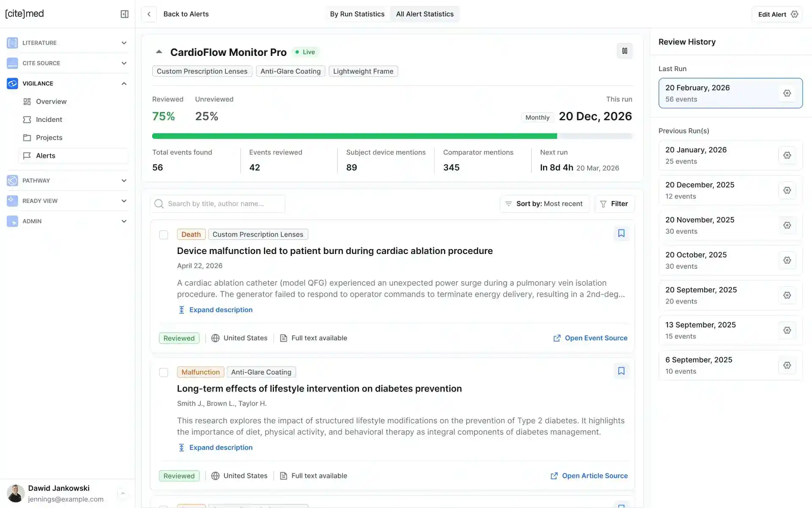Image resolution: width=812 pixels, height=508 pixels.
Task: Open settings for 20 February, 2026 run
Action: [x=787, y=93]
